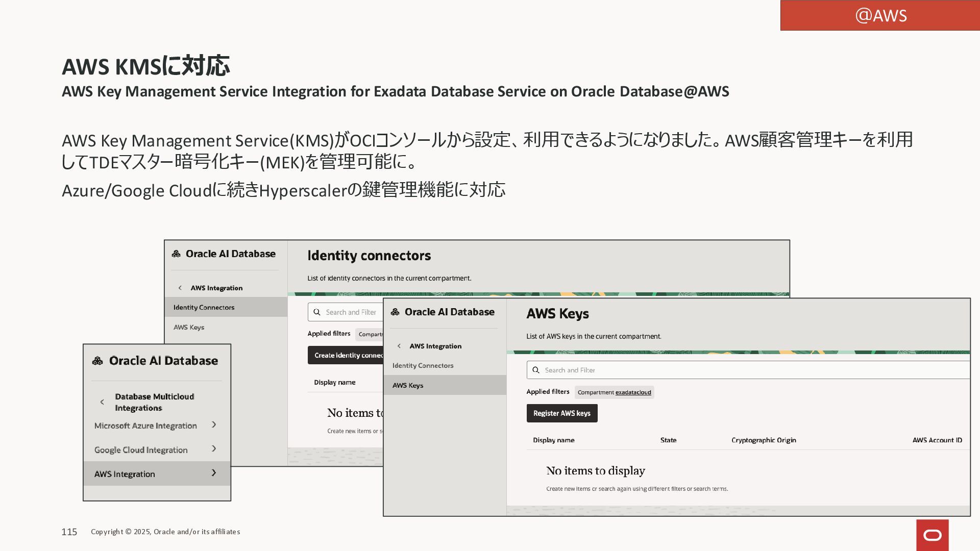Click the red @AWS banner tag
The image size is (980, 551).
(880, 15)
